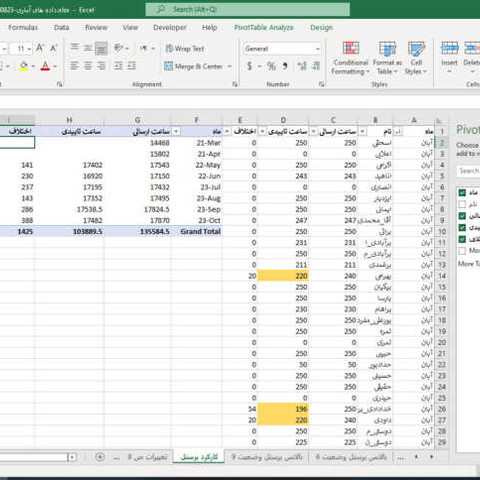
Task: Click the Orientation text rotation icon
Action: (x=119, y=48)
